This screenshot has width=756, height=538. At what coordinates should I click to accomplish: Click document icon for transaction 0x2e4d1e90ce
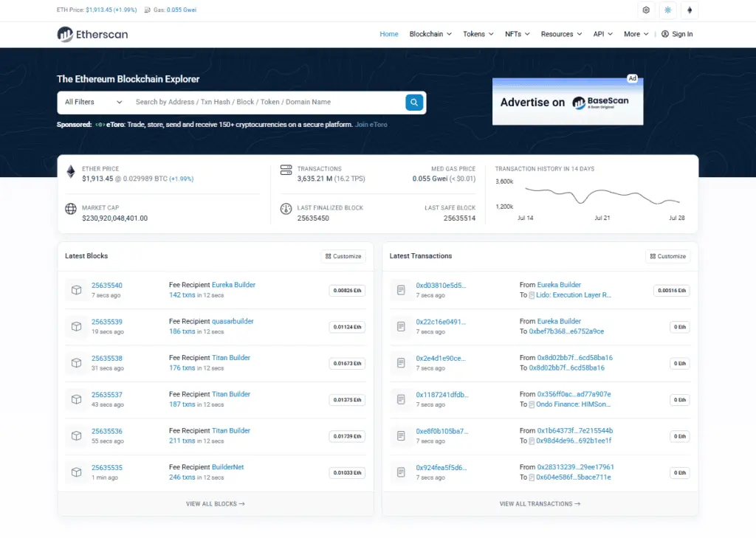[x=401, y=363]
